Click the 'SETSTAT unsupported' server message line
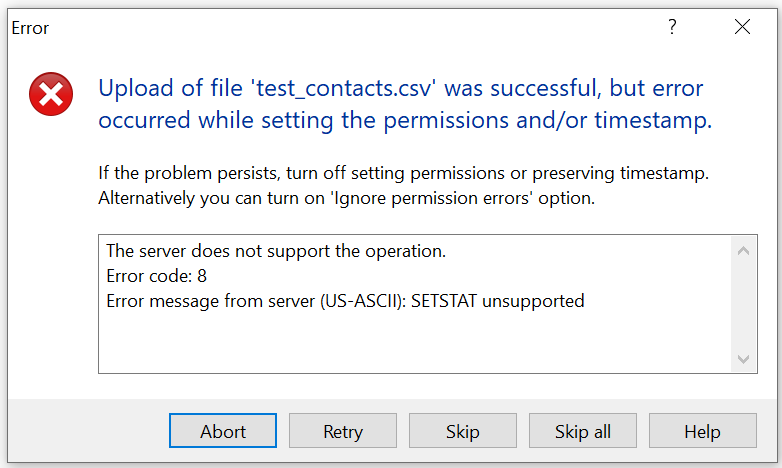Viewport: 782px width, 468px height. pos(345,301)
